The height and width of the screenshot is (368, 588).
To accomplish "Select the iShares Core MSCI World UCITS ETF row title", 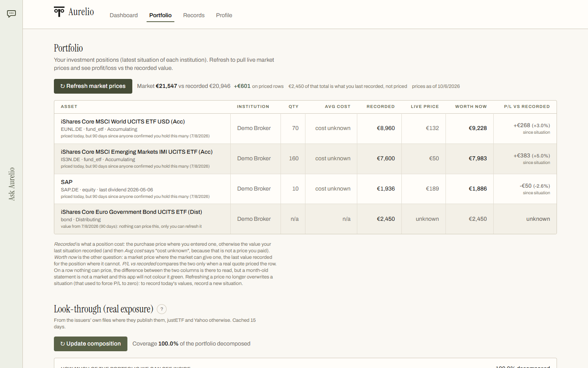I will pos(123,121).
